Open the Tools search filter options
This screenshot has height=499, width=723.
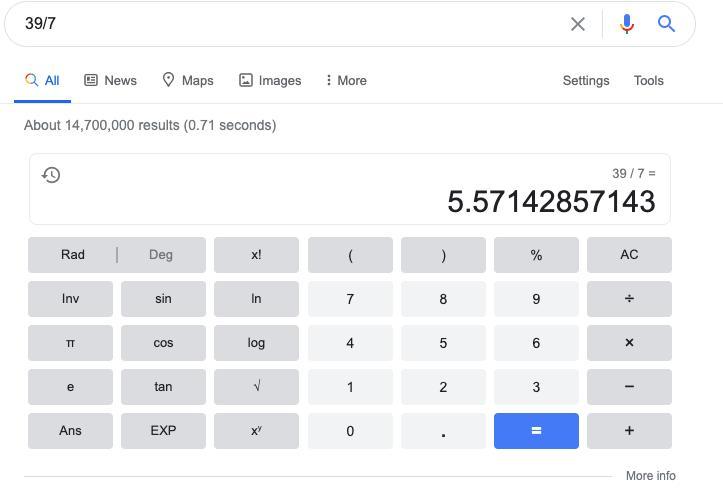pos(648,81)
